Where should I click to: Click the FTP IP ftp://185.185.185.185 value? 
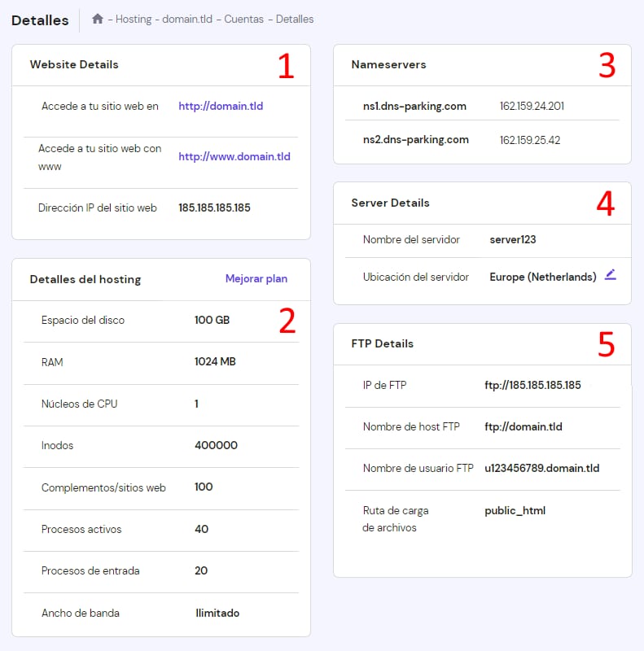pyautogui.click(x=532, y=386)
